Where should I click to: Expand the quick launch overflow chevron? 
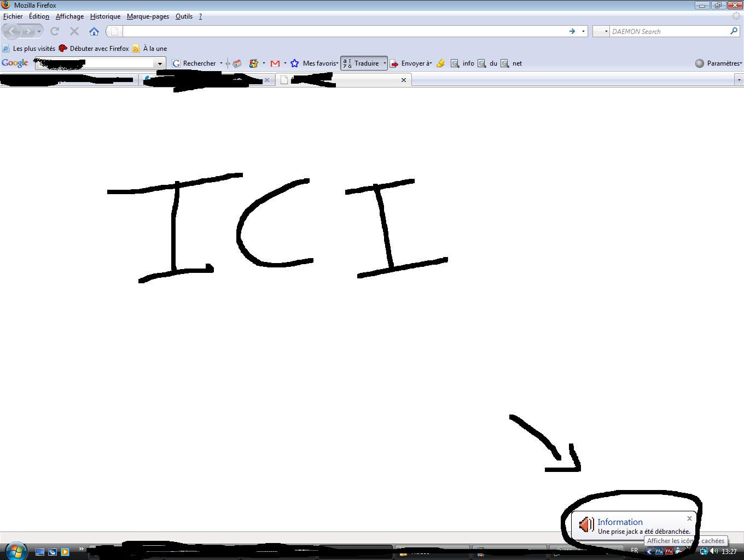[x=82, y=549]
